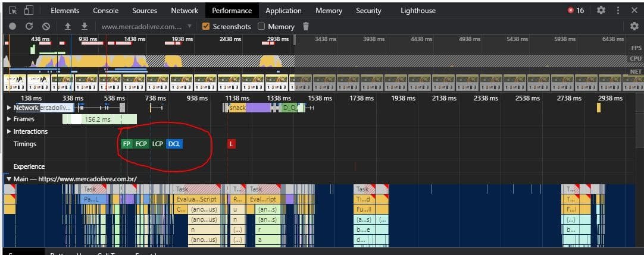Expand the Frames track

coord(9,119)
